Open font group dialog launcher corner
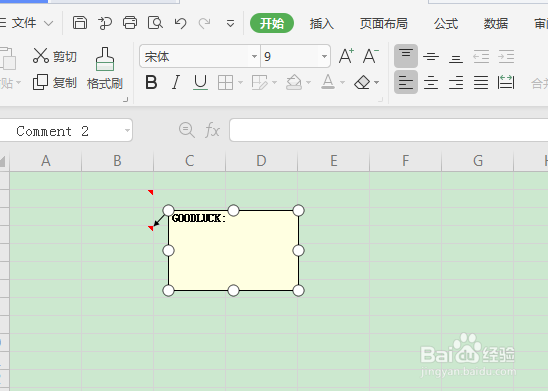The image size is (548, 391). coord(381,100)
